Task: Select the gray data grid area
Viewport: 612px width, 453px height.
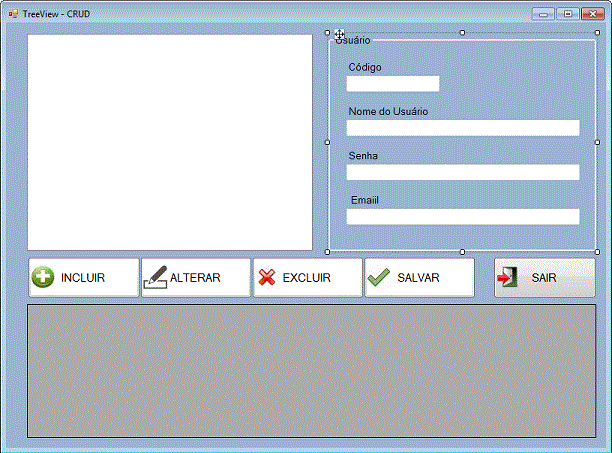Action: 311,371
